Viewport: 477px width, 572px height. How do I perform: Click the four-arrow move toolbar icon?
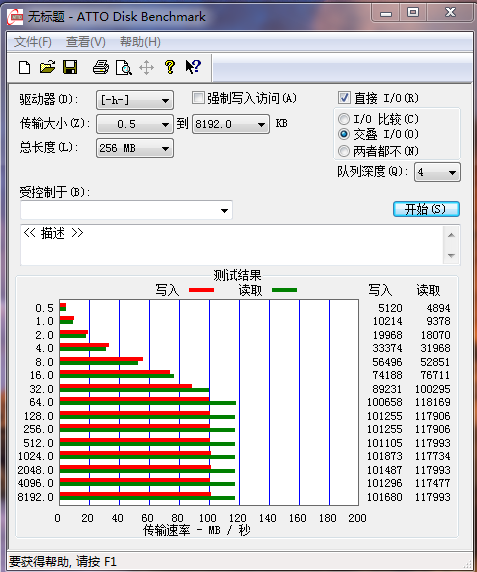pyautogui.click(x=146, y=67)
